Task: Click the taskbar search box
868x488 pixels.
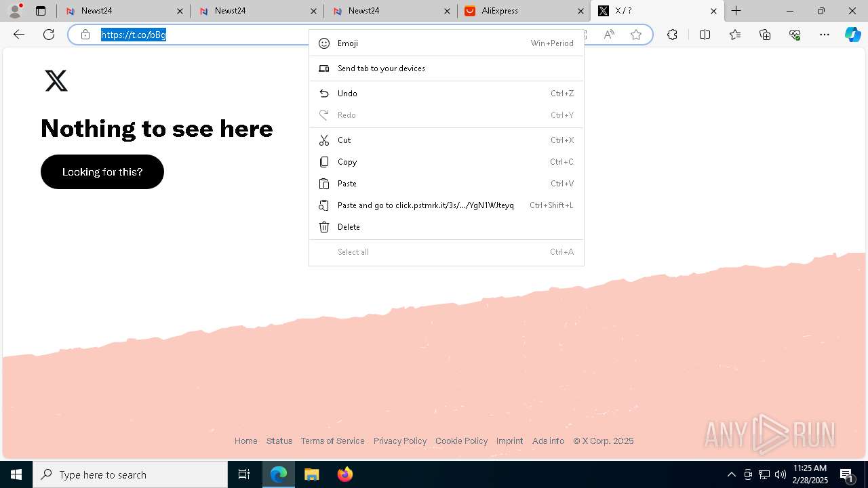Action: [130, 474]
